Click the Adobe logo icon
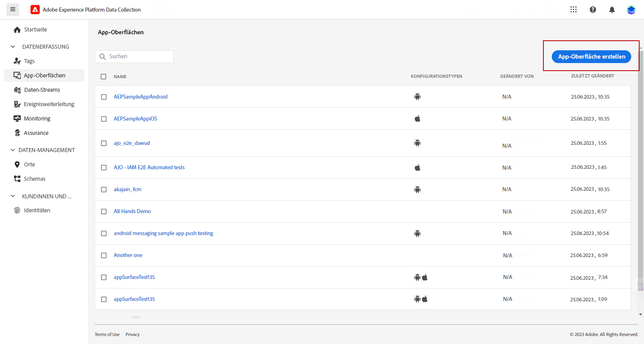 [35, 10]
